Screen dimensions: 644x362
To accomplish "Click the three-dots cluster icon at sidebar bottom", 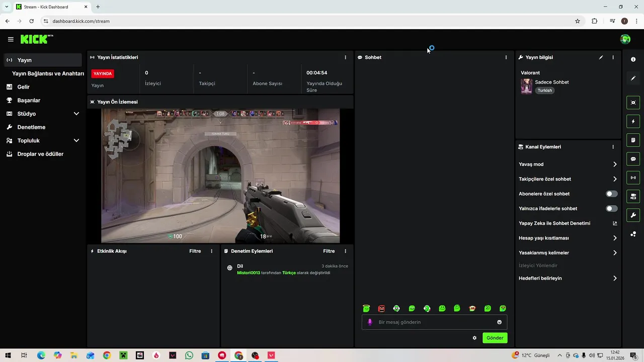I will click(x=633, y=234).
